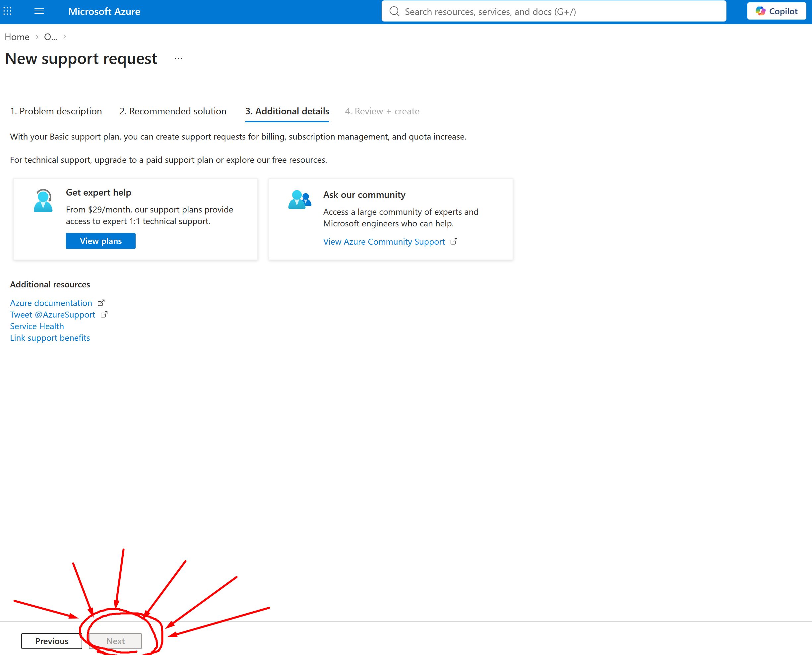This screenshot has height=655, width=812.
Task: Follow the Tweet @AzureSupport link
Action: click(x=52, y=315)
